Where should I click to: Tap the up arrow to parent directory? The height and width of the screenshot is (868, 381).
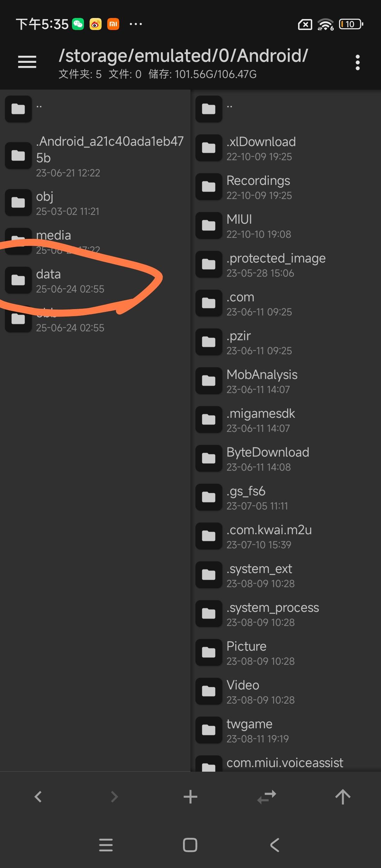[x=343, y=797]
